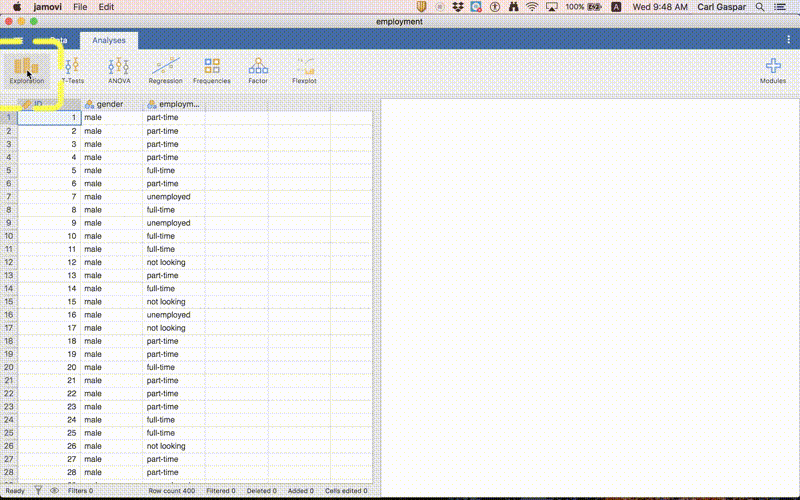The width and height of the screenshot is (800, 500).
Task: Open the Factor analysis menu
Action: 258,69
